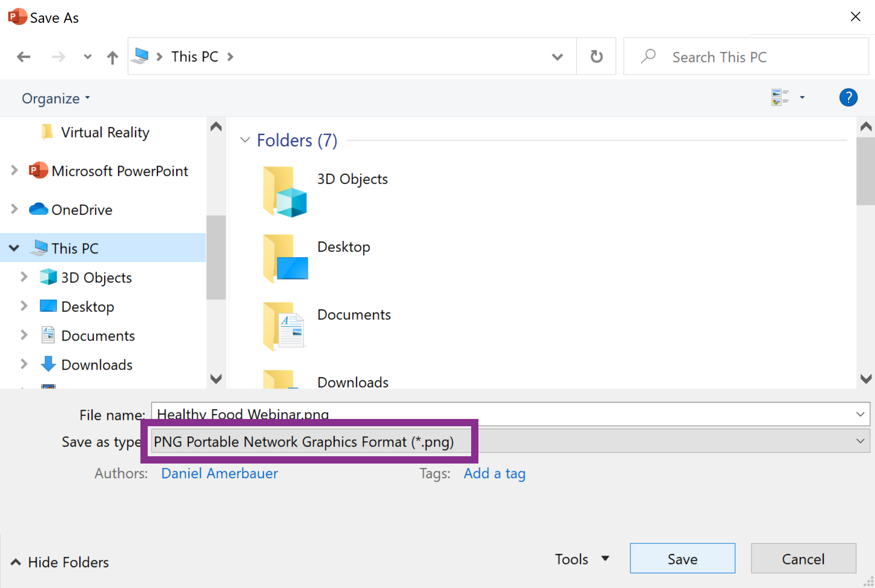This screenshot has height=588, width=875.
Task: Change your view icon button
Action: 780,97
